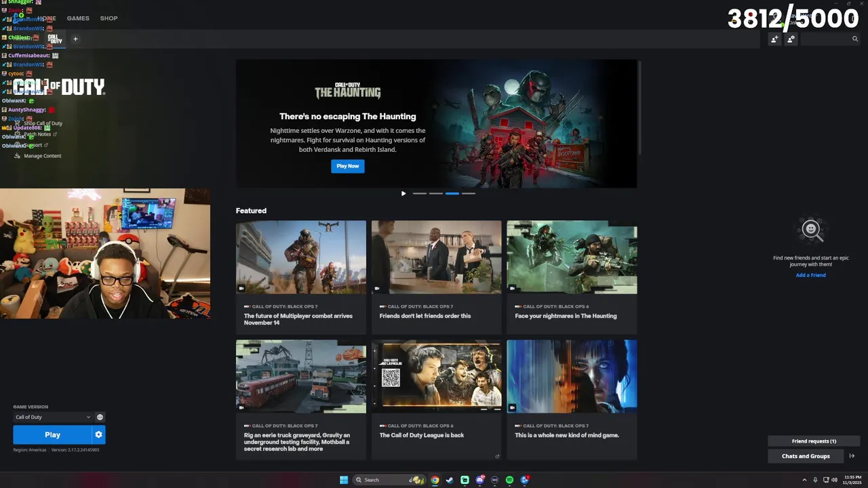The height and width of the screenshot is (488, 868).
Task: Open Friend requests (1)
Action: [x=814, y=441]
